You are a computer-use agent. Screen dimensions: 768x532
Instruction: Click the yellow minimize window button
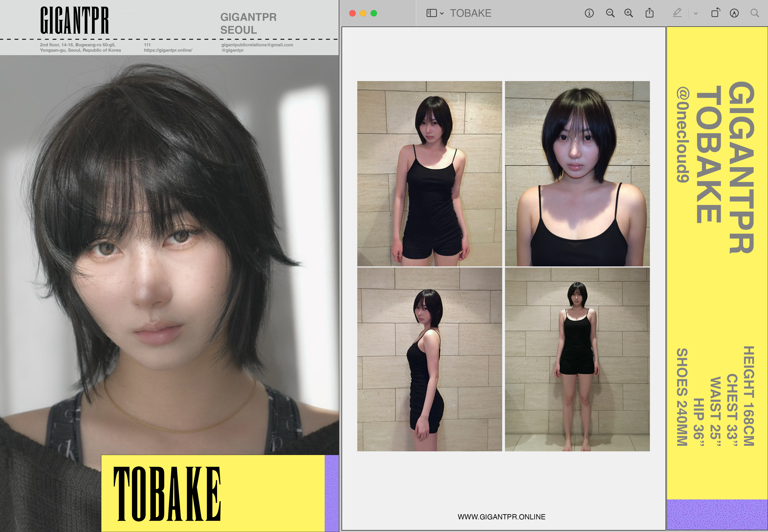coord(363,13)
